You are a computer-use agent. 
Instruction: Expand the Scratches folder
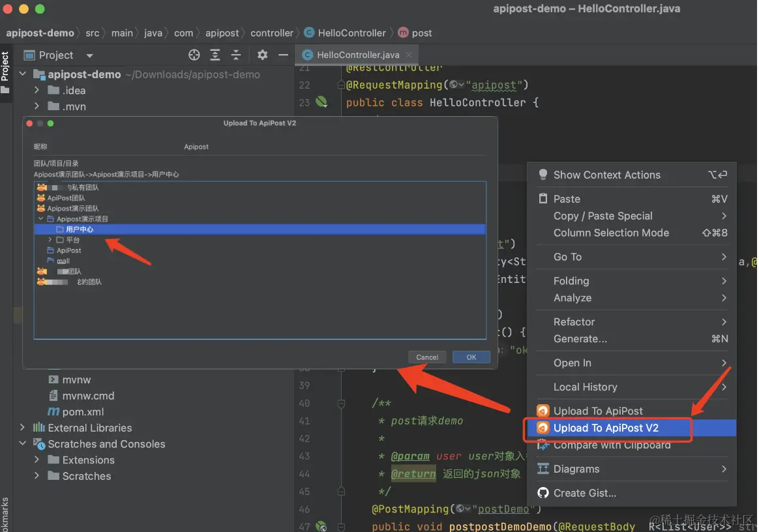point(37,475)
